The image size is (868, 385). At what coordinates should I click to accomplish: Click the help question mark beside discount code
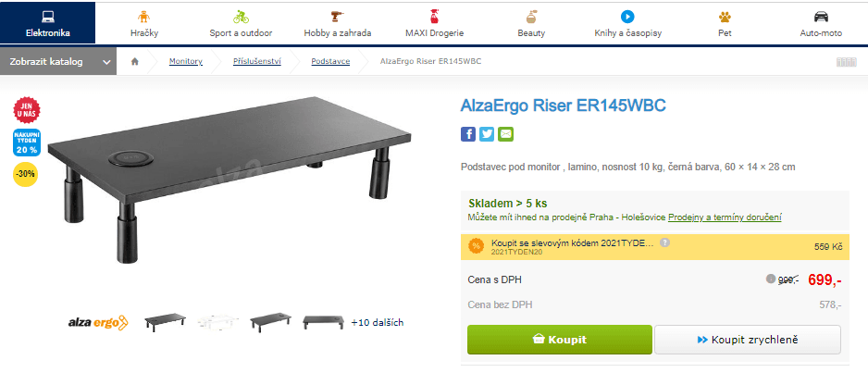pos(664,242)
